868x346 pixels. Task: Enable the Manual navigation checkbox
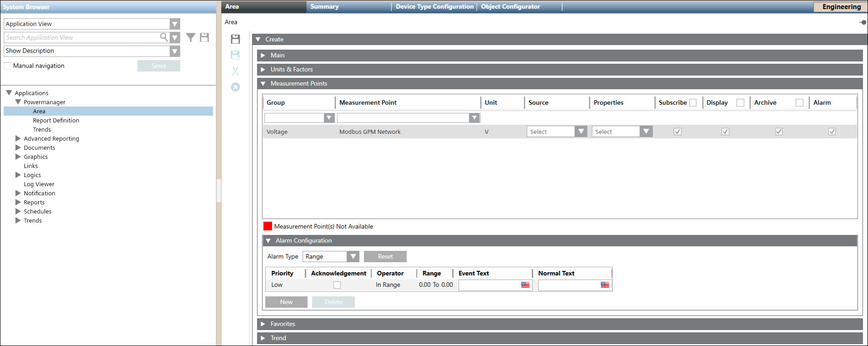coord(8,66)
